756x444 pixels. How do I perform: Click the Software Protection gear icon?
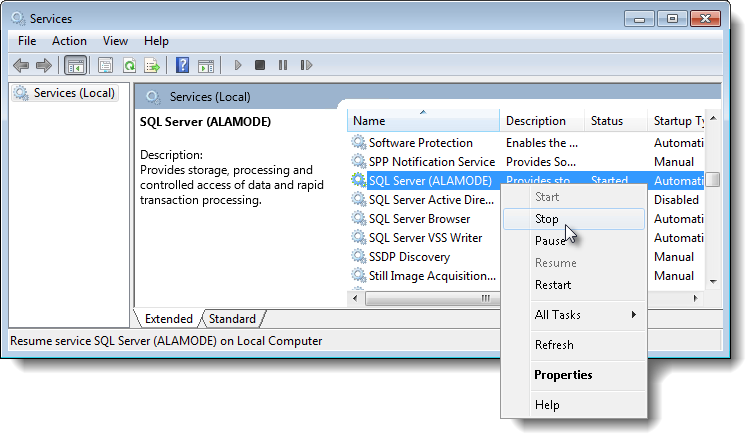coord(358,142)
